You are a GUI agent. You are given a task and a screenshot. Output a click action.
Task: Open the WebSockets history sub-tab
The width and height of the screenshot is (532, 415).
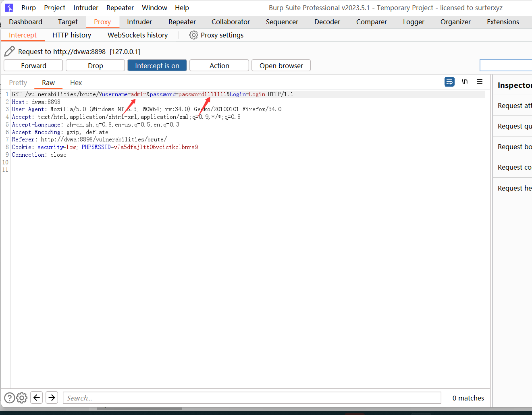tap(137, 35)
